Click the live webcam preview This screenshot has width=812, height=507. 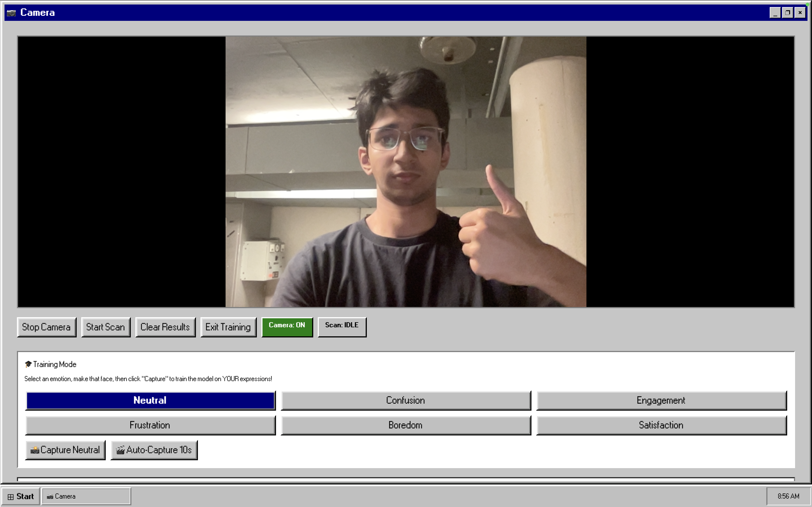[406, 172]
